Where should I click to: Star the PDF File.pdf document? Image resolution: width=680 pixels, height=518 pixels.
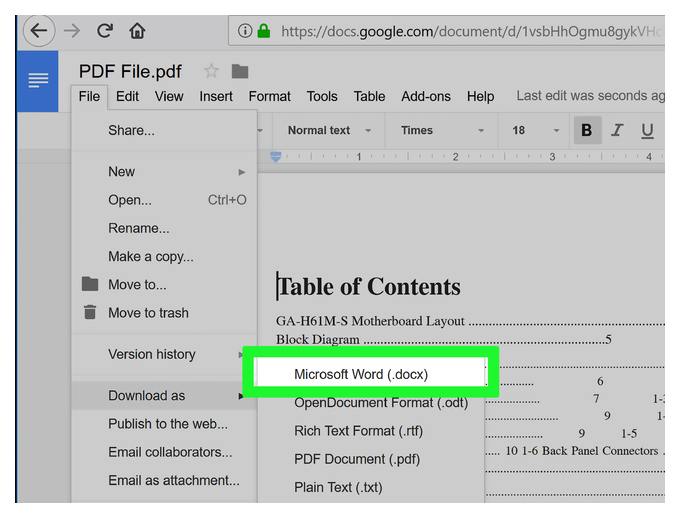point(211,71)
